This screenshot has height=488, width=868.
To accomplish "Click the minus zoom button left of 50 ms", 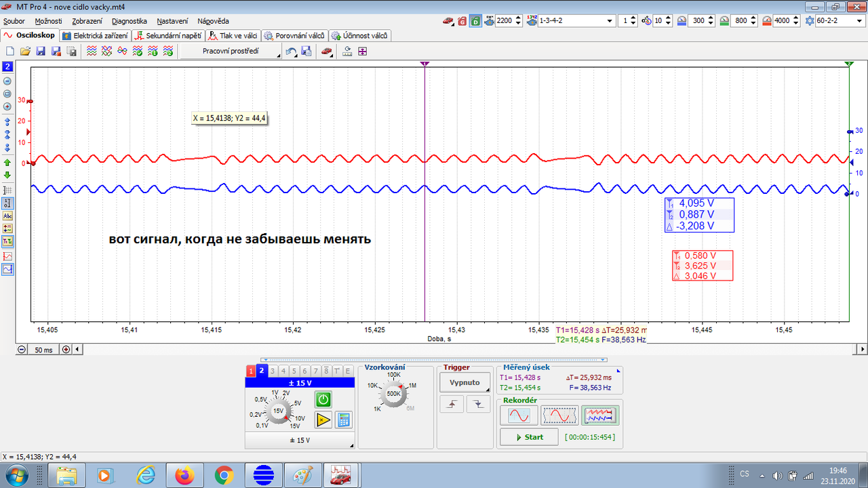I will pos(22,350).
